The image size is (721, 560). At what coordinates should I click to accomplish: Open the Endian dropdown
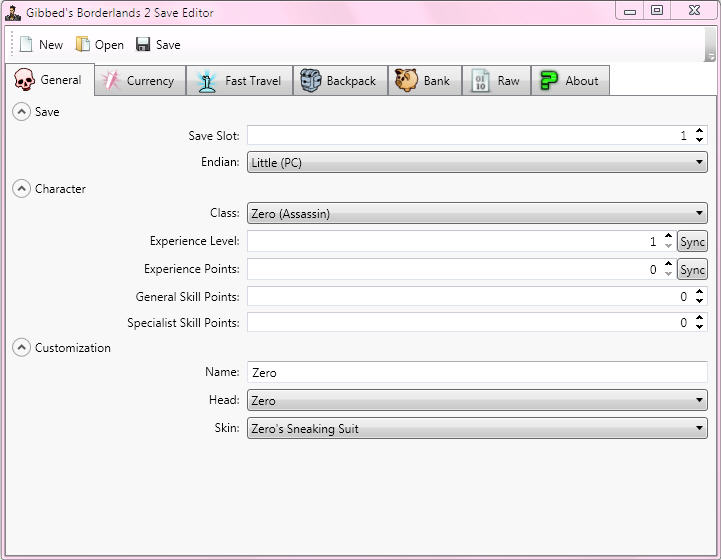coord(477,162)
